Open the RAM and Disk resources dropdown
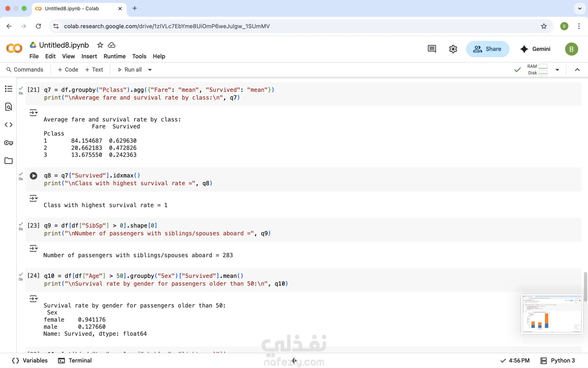Viewport: 588px width, 368px height. (557, 70)
